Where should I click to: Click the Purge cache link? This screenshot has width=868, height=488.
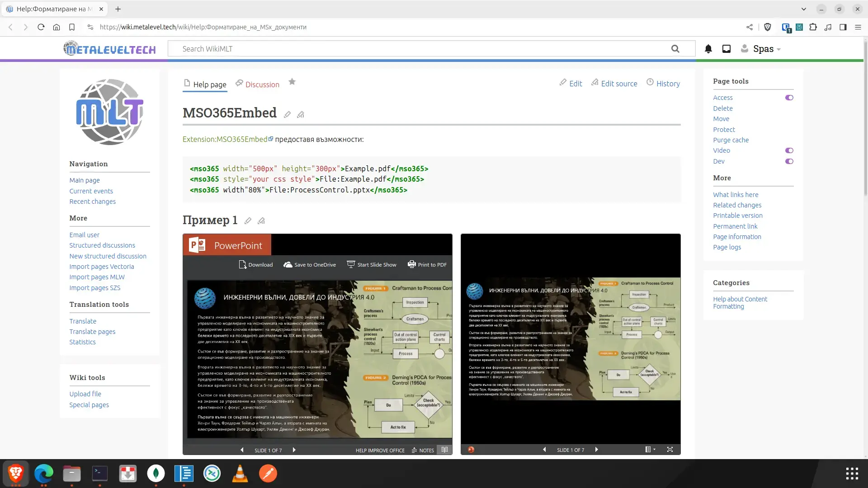point(731,140)
